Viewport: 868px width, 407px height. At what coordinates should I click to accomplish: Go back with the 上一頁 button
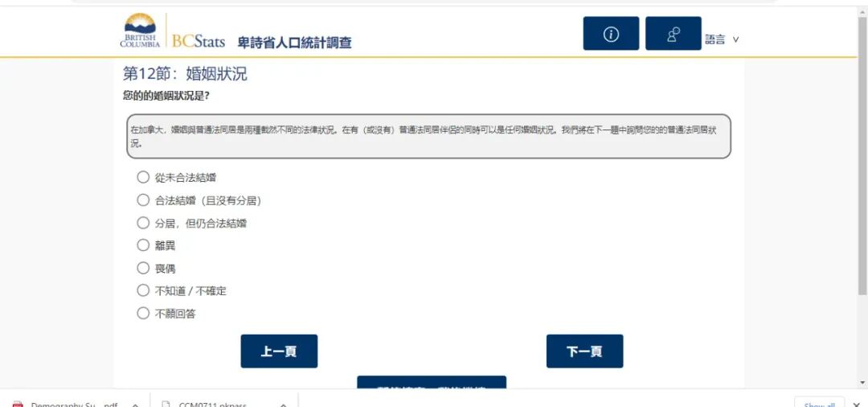coord(279,351)
